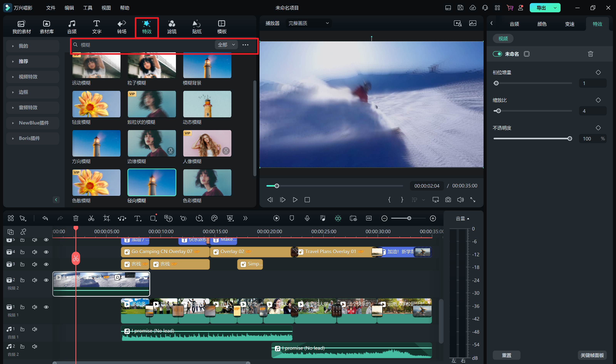
Task: Click the 缩放比 slider handle
Action: tap(498, 111)
